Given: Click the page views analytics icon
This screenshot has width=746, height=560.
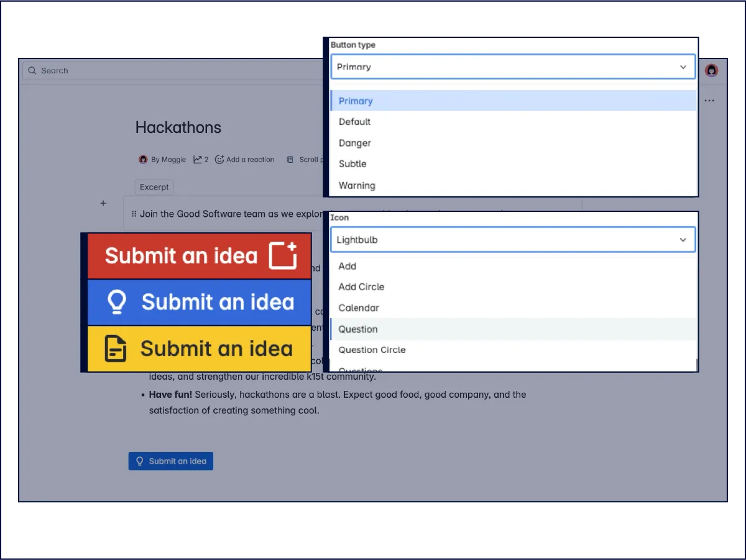Looking at the screenshot, I should point(198,159).
